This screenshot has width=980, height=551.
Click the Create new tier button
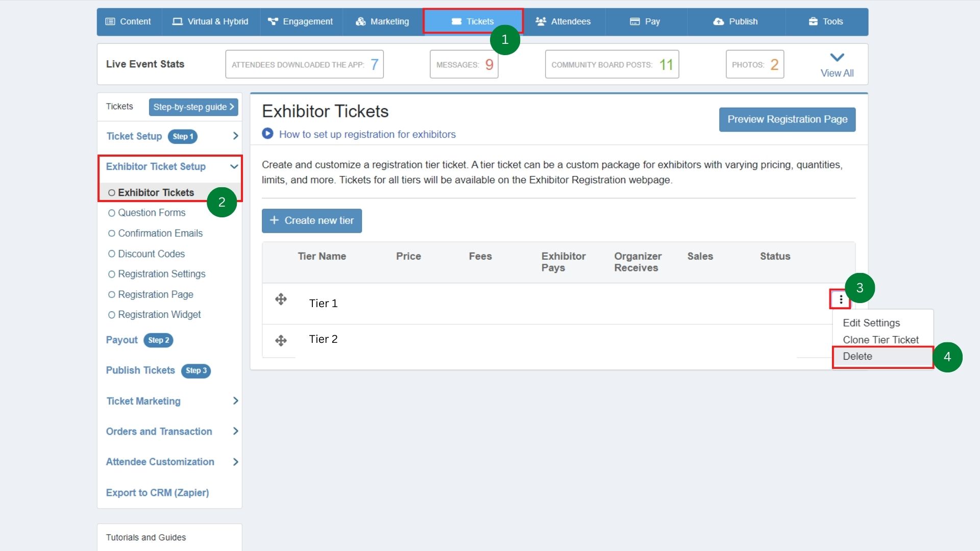(311, 220)
